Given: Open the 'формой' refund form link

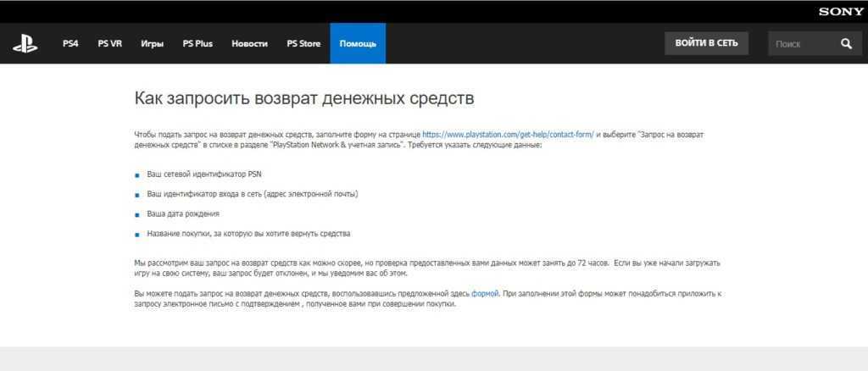Looking at the screenshot, I should click(485, 293).
